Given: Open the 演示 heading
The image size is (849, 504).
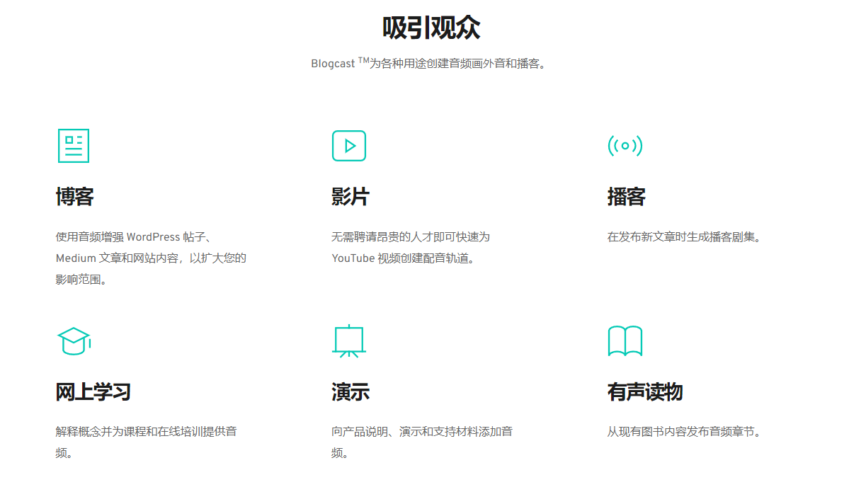Looking at the screenshot, I should click(351, 392).
